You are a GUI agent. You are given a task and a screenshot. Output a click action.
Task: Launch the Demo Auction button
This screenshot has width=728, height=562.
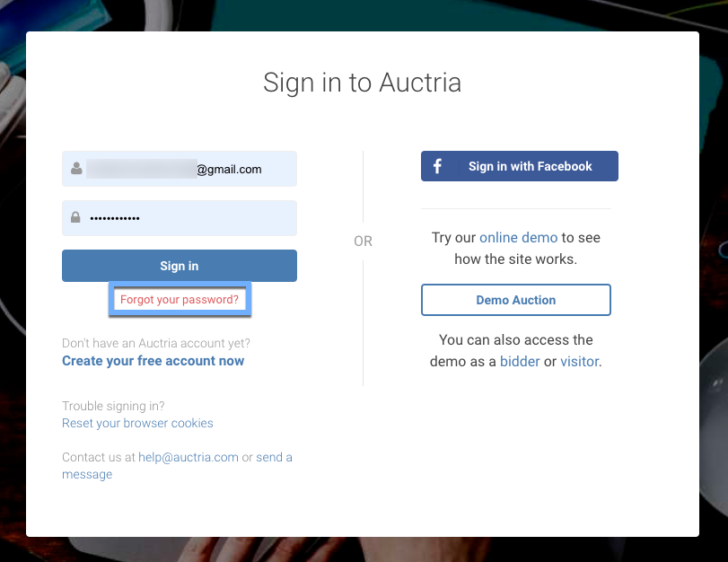tap(516, 300)
